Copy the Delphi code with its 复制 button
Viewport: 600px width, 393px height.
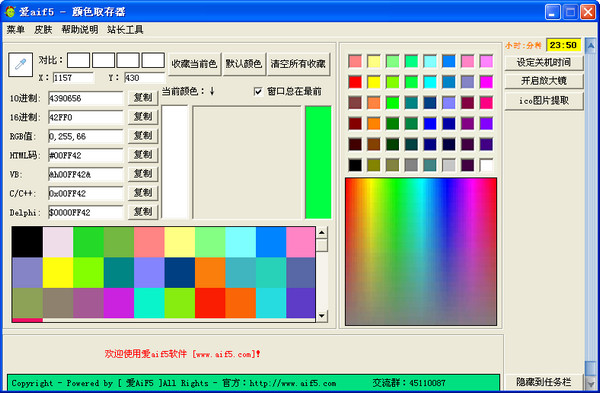[x=143, y=212]
